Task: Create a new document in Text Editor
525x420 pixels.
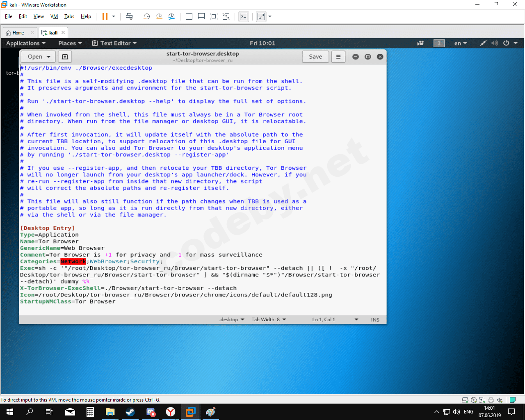Action: tap(65, 57)
